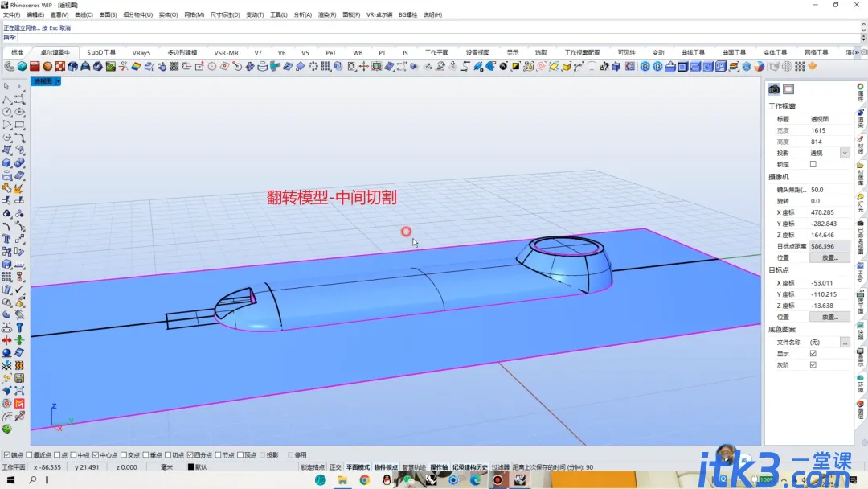Open the 渲染 render side panel tab
868x489 pixels.
point(860,119)
